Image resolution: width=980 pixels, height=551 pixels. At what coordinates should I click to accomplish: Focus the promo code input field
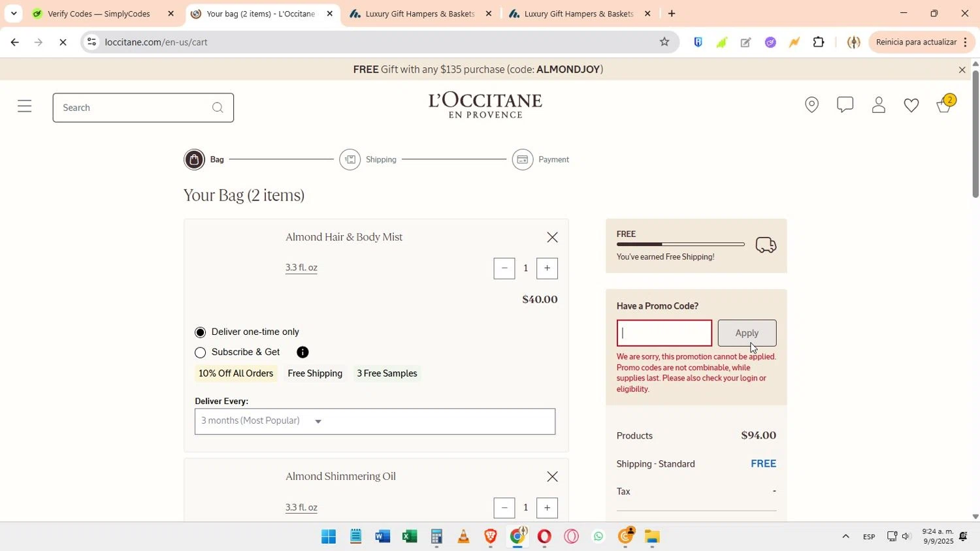(664, 333)
